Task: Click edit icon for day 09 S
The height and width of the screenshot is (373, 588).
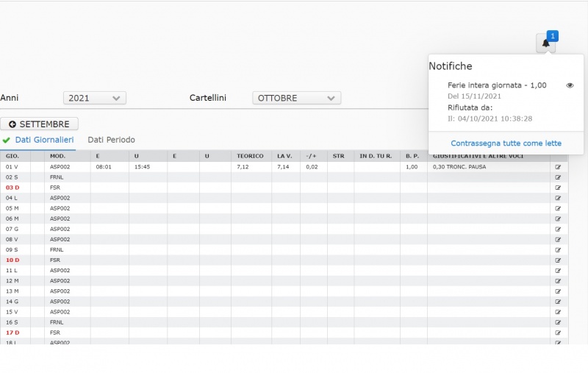Action: point(558,249)
